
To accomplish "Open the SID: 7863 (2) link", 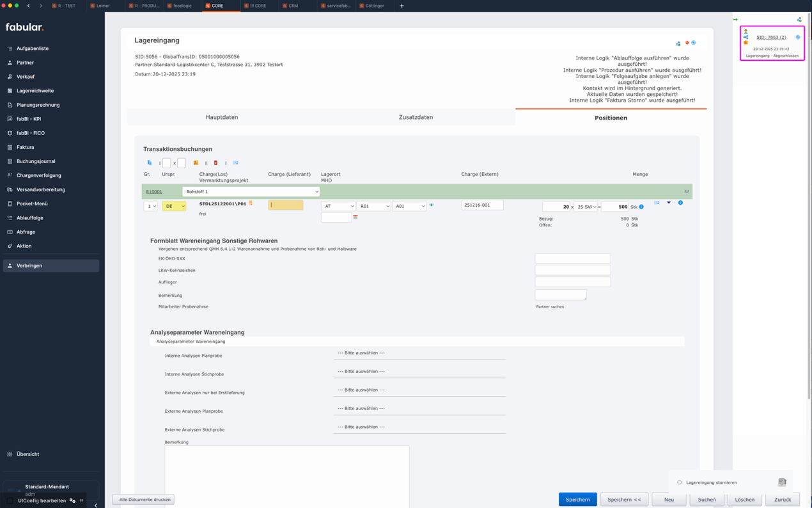I will pyautogui.click(x=771, y=37).
